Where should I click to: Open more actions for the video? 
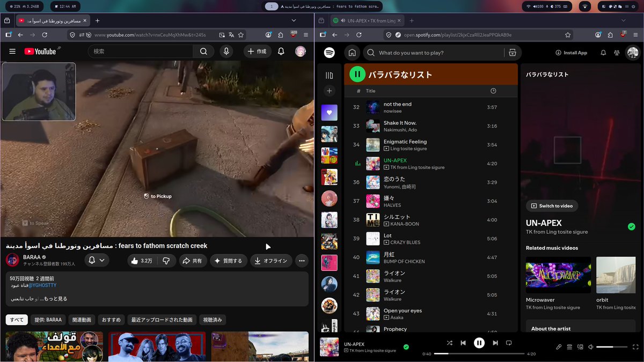[302, 261]
